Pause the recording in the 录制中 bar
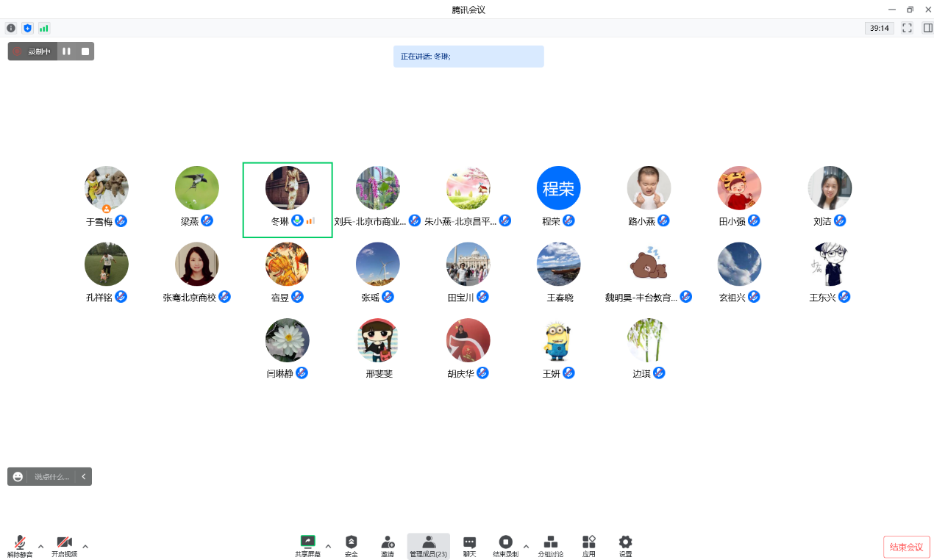The height and width of the screenshot is (560, 934). (66, 51)
